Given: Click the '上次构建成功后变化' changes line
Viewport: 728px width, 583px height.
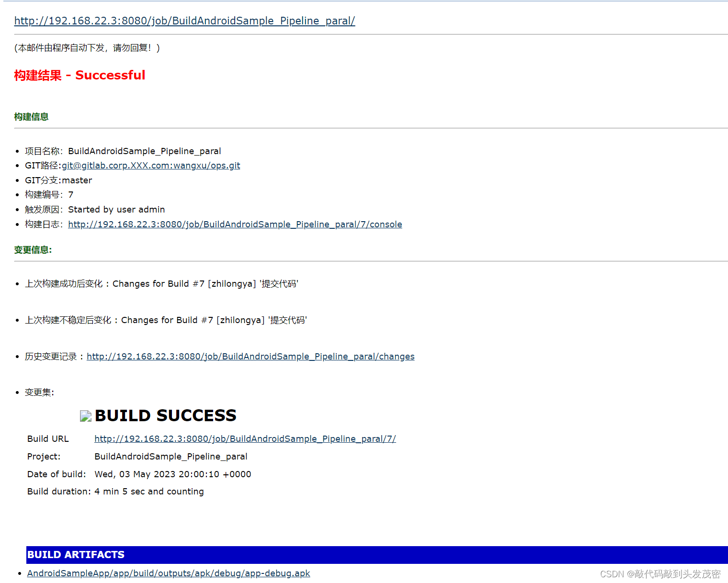Looking at the screenshot, I should click(x=161, y=283).
